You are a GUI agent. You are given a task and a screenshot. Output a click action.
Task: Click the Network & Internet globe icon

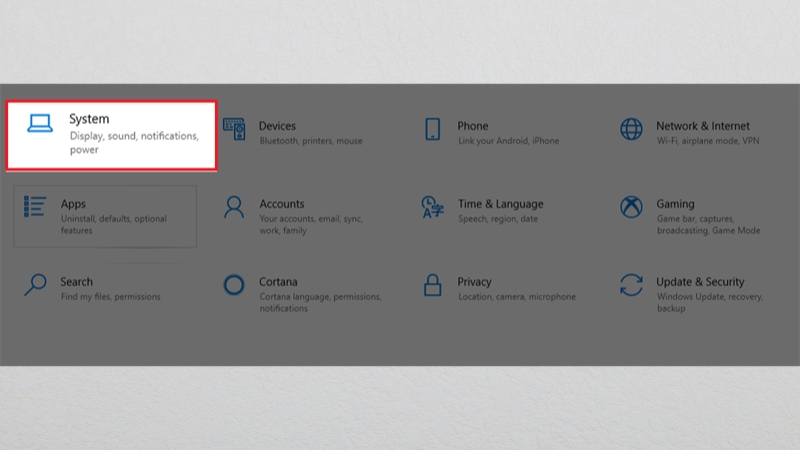(x=631, y=129)
